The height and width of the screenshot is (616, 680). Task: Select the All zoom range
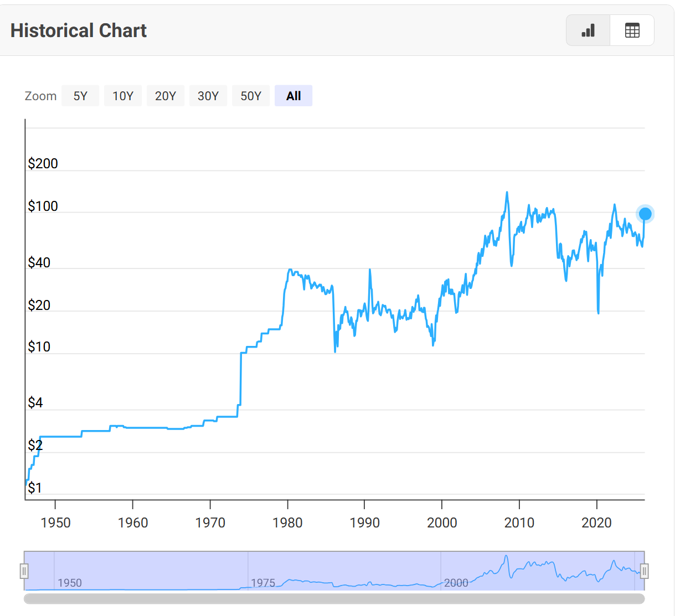(293, 96)
